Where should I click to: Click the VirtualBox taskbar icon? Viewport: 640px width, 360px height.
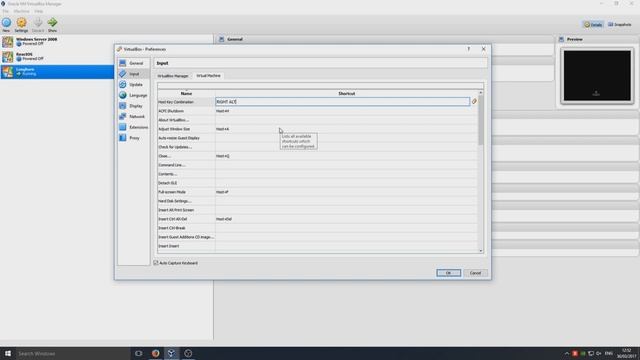pyautogui.click(x=171, y=353)
